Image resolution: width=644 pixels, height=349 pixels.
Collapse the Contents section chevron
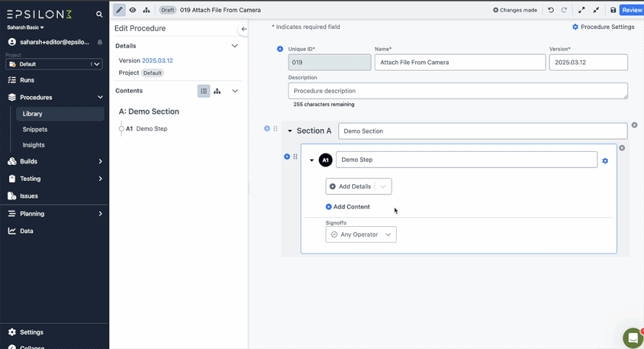235,91
